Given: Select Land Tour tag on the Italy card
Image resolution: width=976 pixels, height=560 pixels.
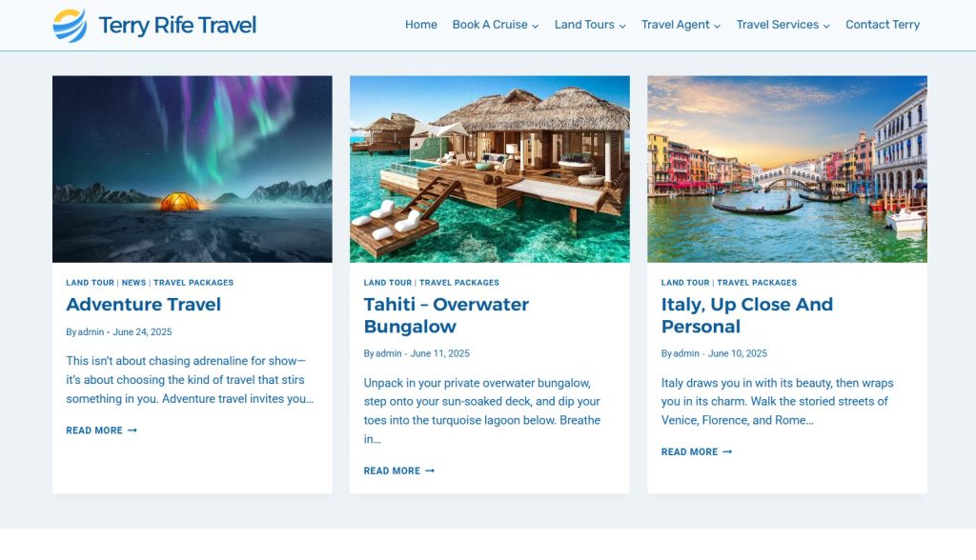Looking at the screenshot, I should (685, 283).
